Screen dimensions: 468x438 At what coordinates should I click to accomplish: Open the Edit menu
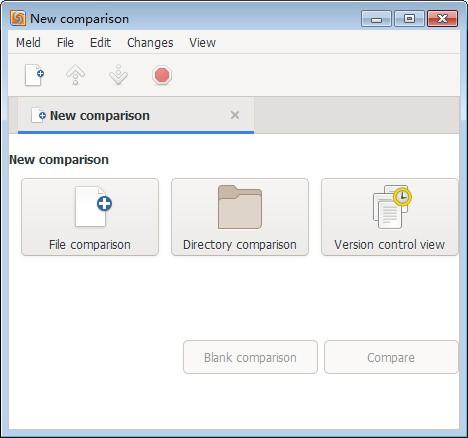coord(100,43)
